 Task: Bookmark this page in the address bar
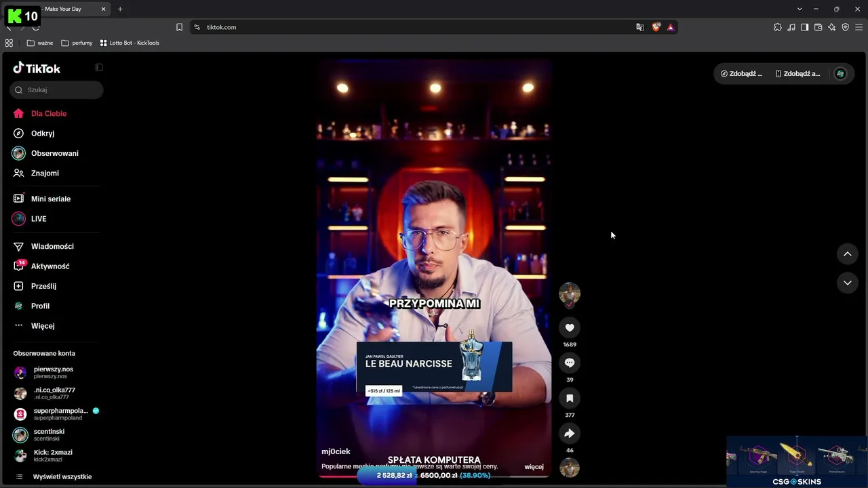tap(179, 27)
